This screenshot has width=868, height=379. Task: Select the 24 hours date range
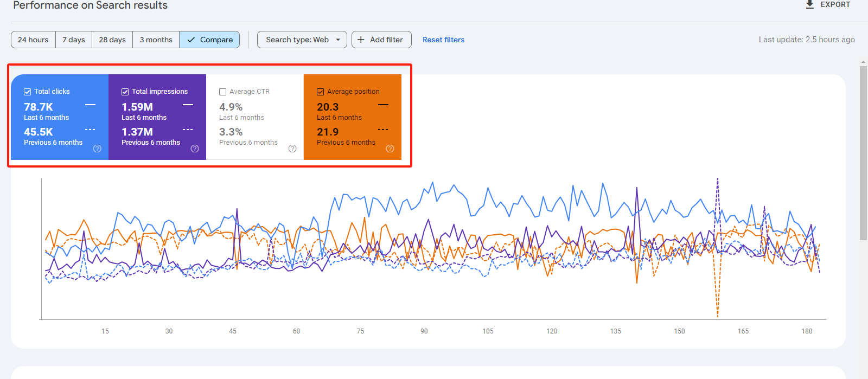coord(33,40)
